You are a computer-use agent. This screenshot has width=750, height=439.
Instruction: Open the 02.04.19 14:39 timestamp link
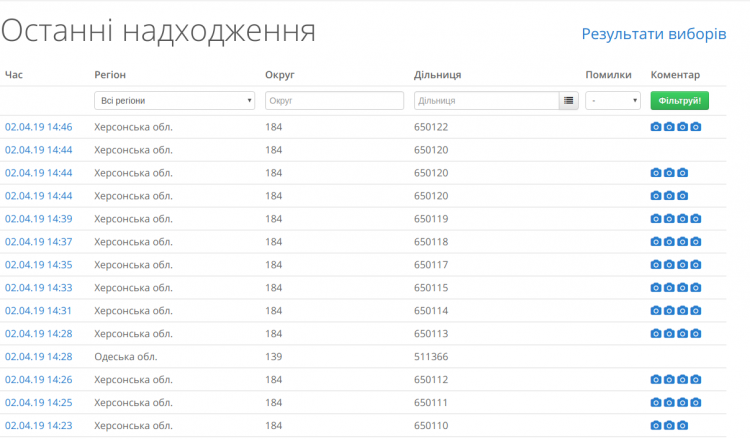[39, 219]
